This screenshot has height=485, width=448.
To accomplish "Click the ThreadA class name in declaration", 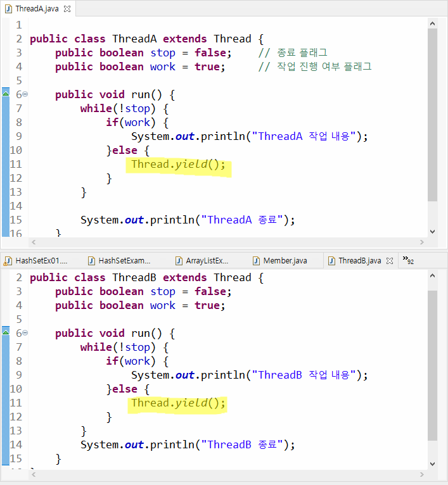I will pyautogui.click(x=134, y=39).
